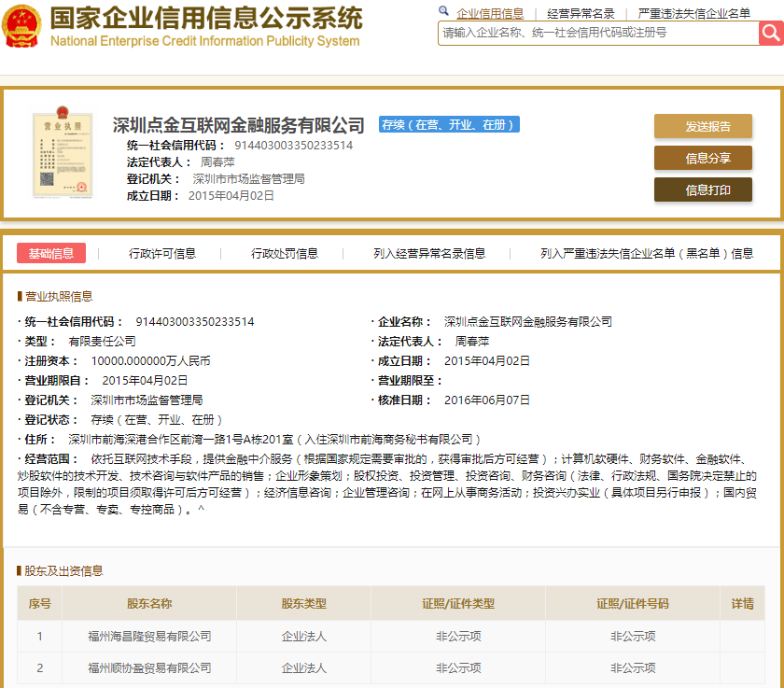
Task: Open the 经营异常名录 link
Action: [581, 13]
